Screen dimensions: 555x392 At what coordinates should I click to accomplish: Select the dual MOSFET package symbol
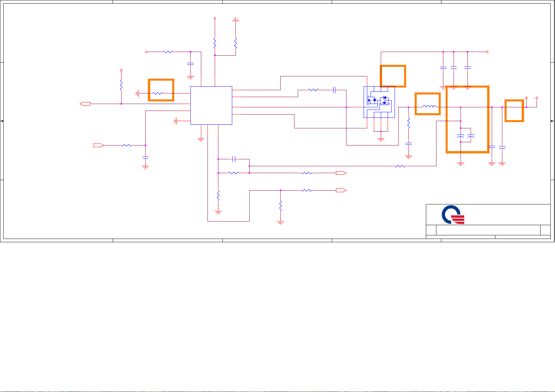[x=379, y=102]
